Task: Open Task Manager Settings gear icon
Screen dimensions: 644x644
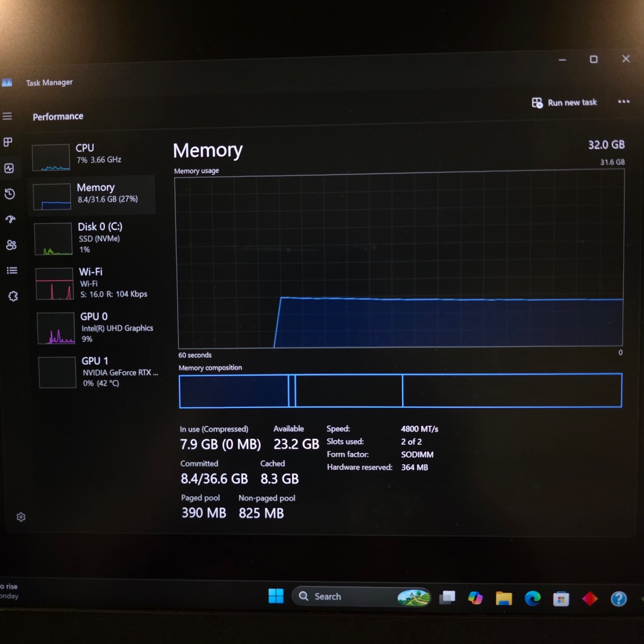Action: pyautogui.click(x=21, y=517)
